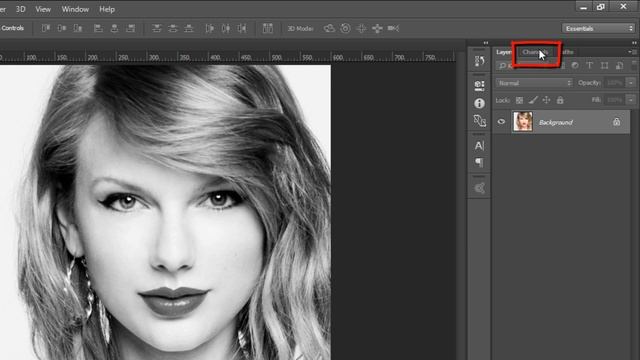Open the Paragraph panel icon
This screenshot has height=360, width=640.
pos(480,162)
